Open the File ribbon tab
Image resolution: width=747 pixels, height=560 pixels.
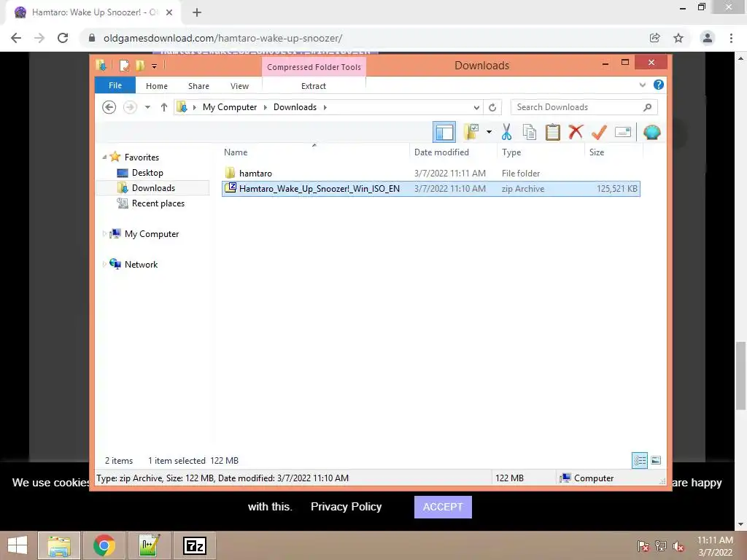tap(115, 85)
